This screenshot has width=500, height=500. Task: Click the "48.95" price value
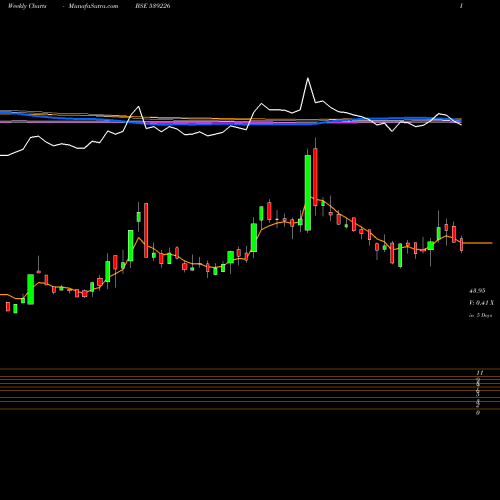477,291
